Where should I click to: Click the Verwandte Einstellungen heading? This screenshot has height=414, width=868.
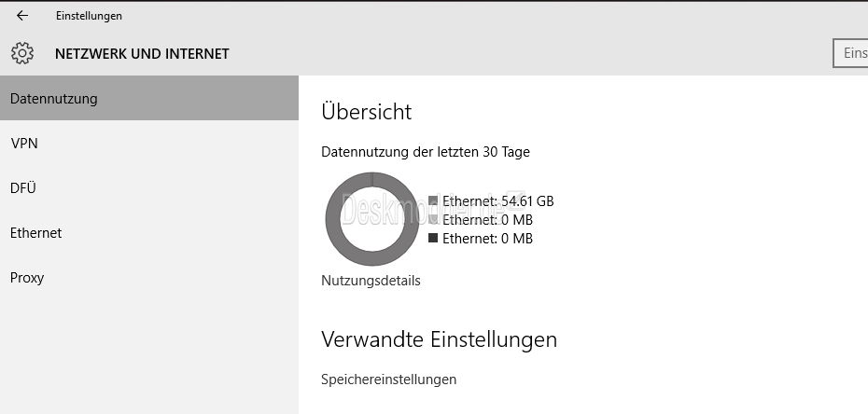pyautogui.click(x=439, y=339)
